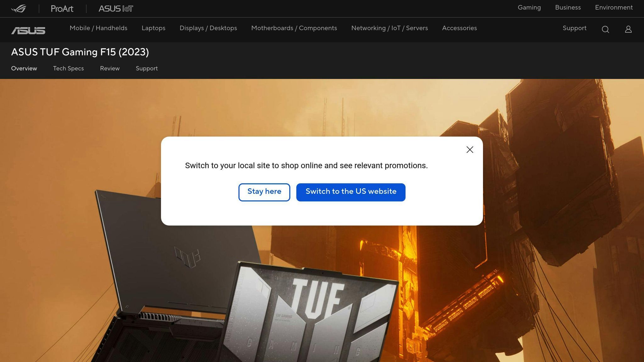Open the search icon
The width and height of the screenshot is (644, 362).
(x=605, y=29)
